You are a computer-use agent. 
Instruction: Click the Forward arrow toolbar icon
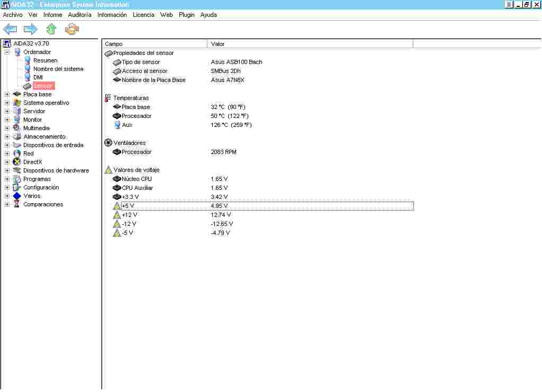click(30, 29)
